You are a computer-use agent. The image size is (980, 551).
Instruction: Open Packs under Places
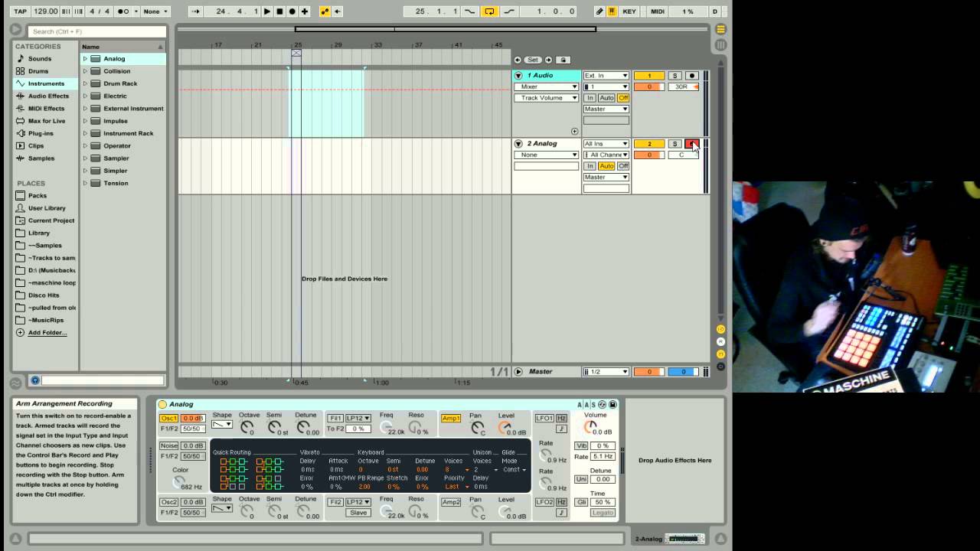[x=38, y=196]
